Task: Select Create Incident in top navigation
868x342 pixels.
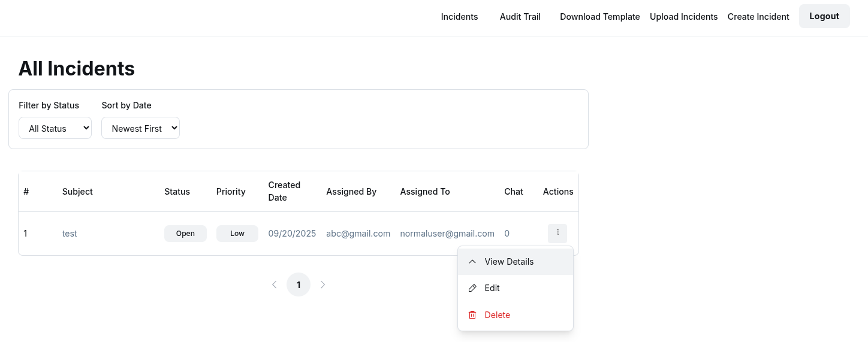Action: click(758, 17)
